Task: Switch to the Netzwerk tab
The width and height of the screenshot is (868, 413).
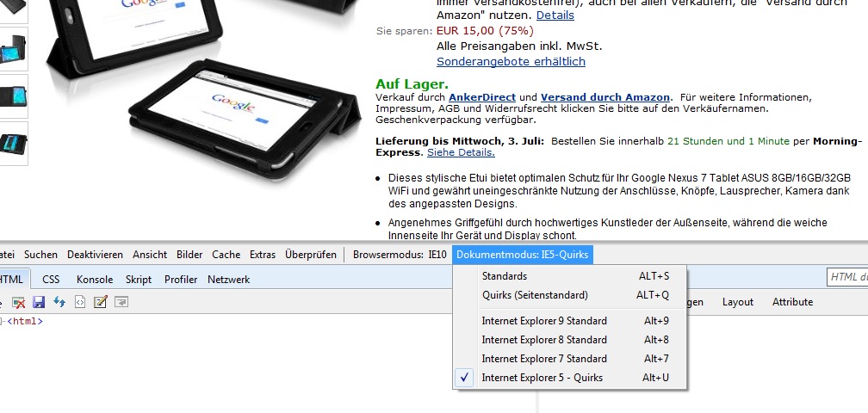Action: 229,280
